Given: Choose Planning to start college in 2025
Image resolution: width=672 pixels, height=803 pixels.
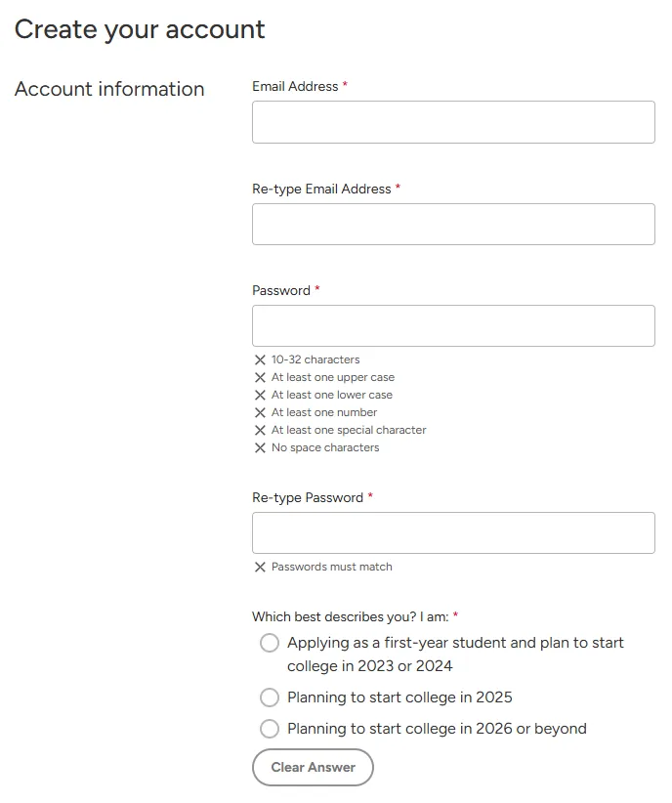Looking at the screenshot, I should pos(270,697).
